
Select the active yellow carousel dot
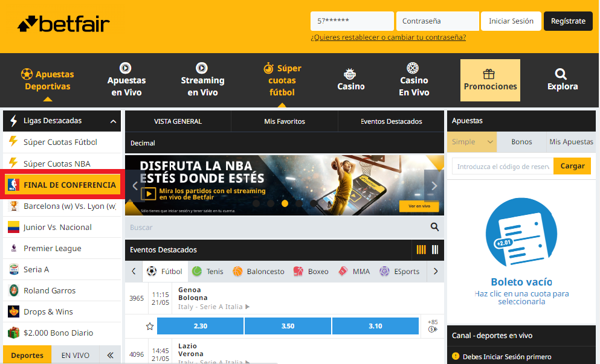tap(285, 203)
